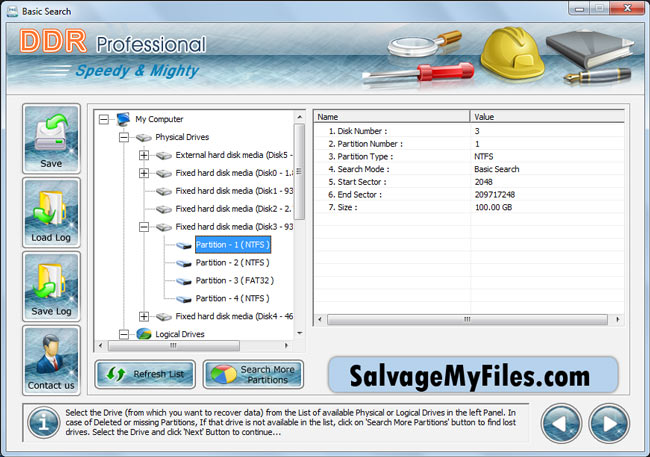The image size is (650, 457).
Task: Click the Partition - 4 drive icon
Action: 184,299
